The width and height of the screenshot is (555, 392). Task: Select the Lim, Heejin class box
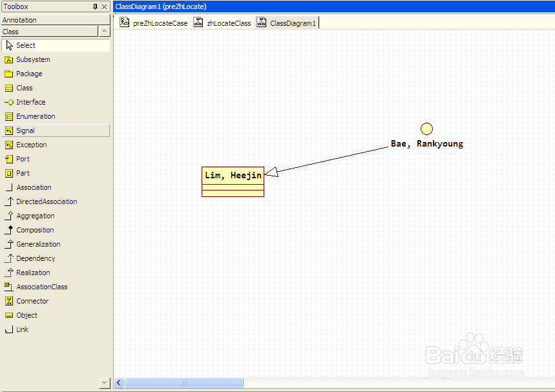pyautogui.click(x=233, y=181)
